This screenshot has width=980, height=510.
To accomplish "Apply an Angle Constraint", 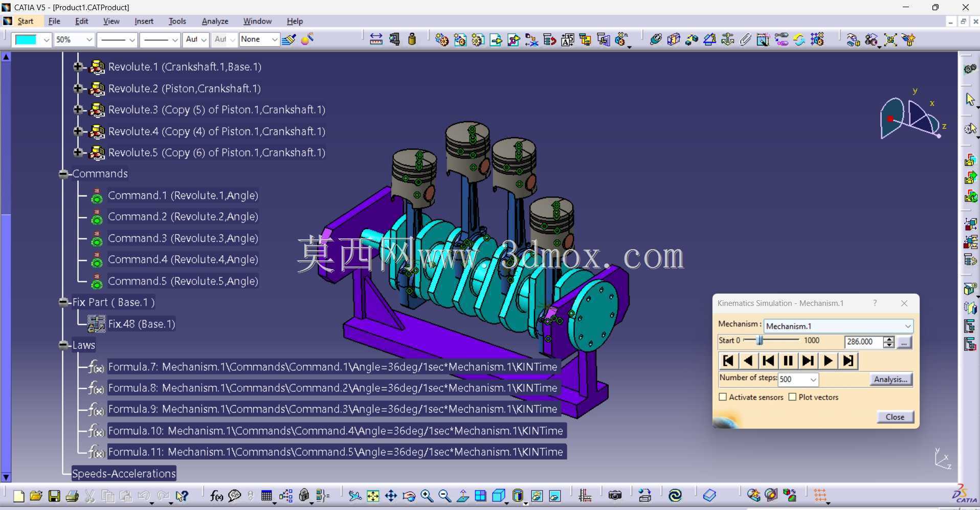I will coord(709,39).
